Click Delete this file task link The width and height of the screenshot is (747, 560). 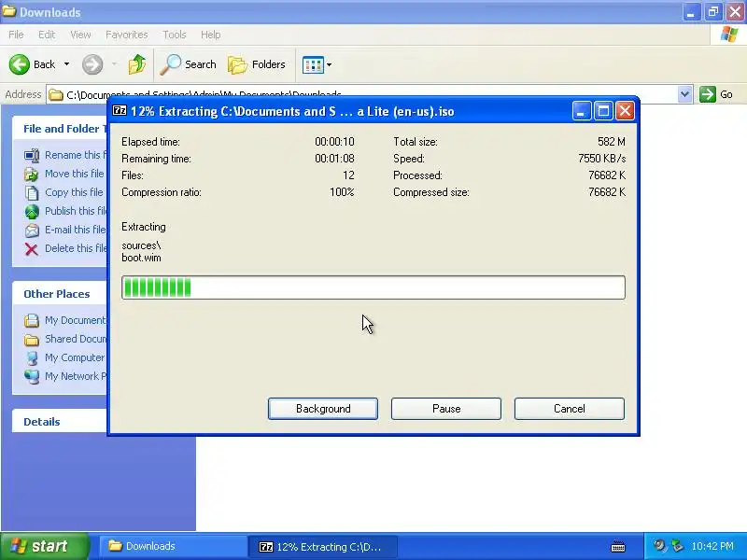[x=76, y=248]
